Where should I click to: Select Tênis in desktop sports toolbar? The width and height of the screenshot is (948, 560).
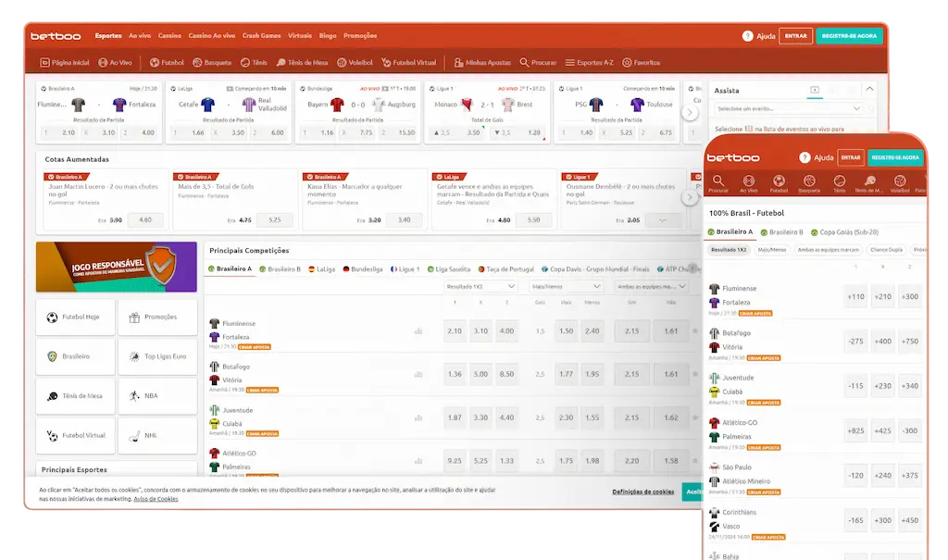(254, 62)
